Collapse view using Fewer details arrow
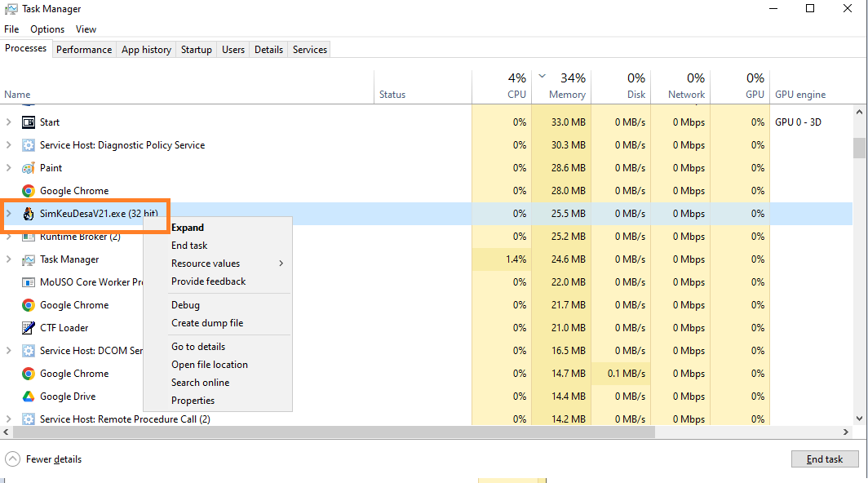This screenshot has width=868, height=483. [12, 459]
